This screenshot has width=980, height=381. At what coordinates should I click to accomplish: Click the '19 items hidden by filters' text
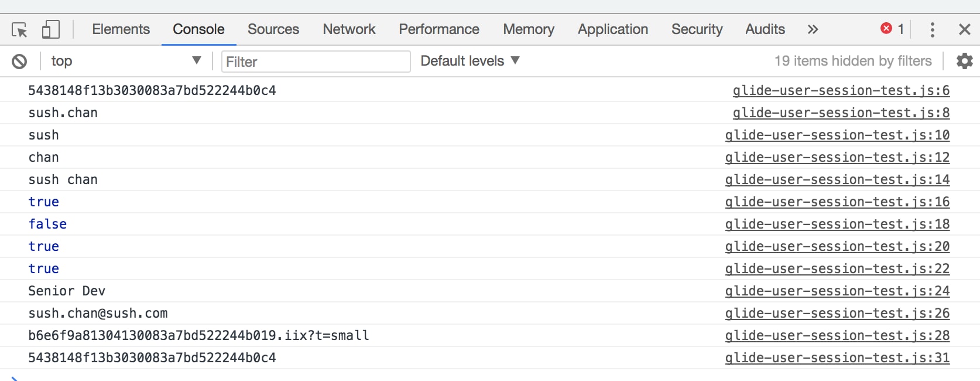[x=853, y=61]
